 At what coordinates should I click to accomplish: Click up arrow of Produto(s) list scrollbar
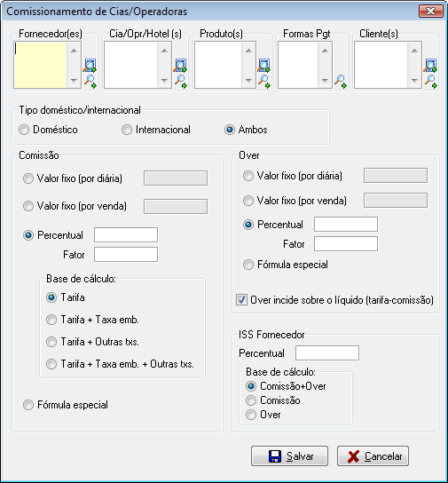click(248, 51)
